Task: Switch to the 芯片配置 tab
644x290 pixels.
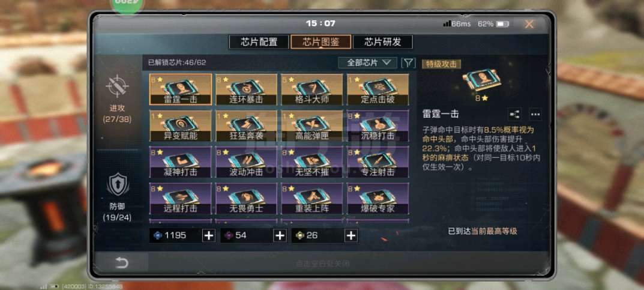Action: 259,42
